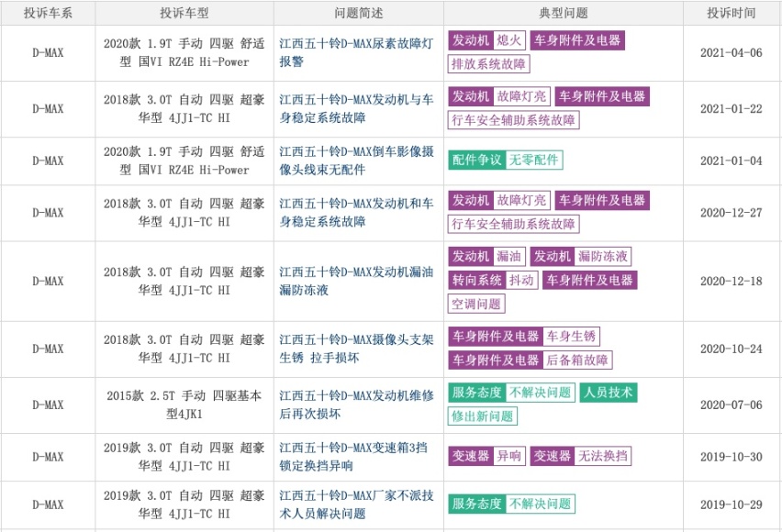Open the 摄像头支架生锈 拉手损坏 complaint link
This screenshot has height=532, width=782.
(x=356, y=349)
